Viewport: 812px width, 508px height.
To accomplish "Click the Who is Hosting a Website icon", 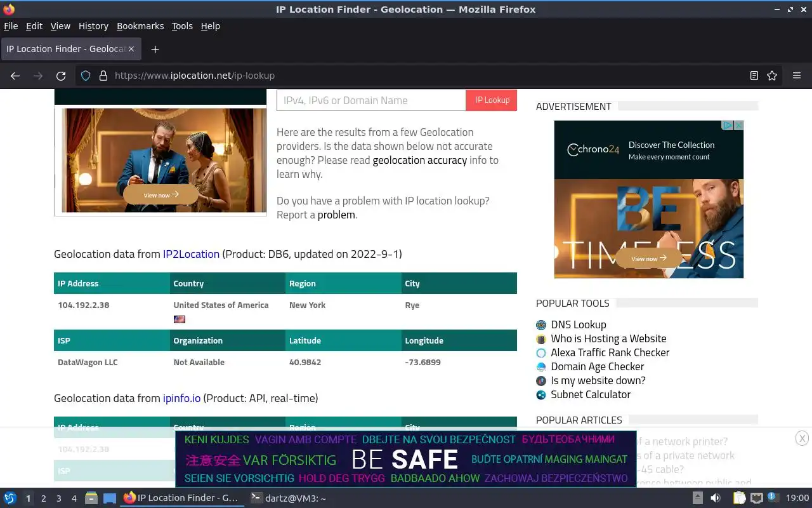I will [x=541, y=339].
